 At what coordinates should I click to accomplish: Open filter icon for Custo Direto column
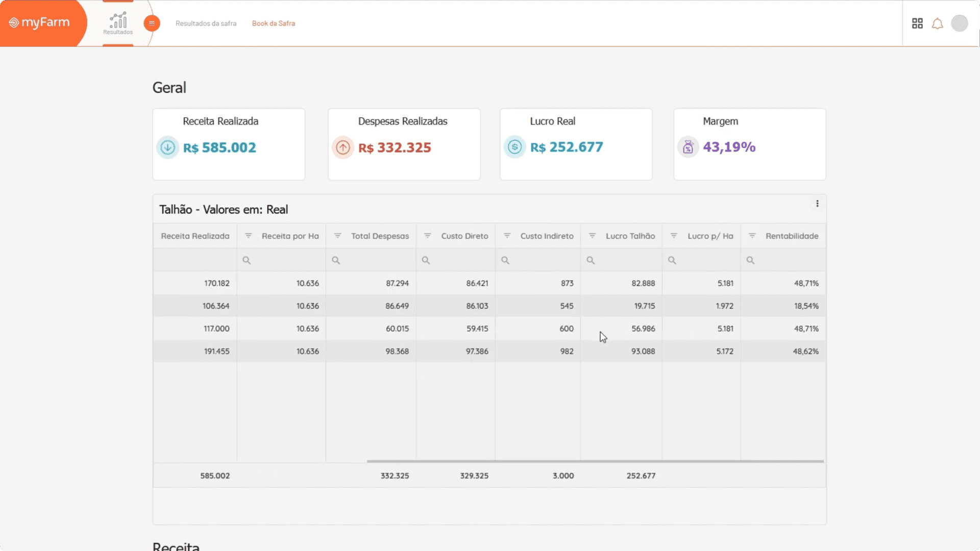coord(428,236)
